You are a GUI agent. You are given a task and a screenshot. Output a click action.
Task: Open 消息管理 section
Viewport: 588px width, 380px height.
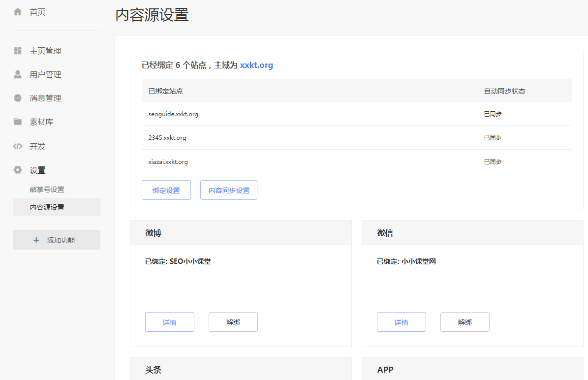pos(45,98)
